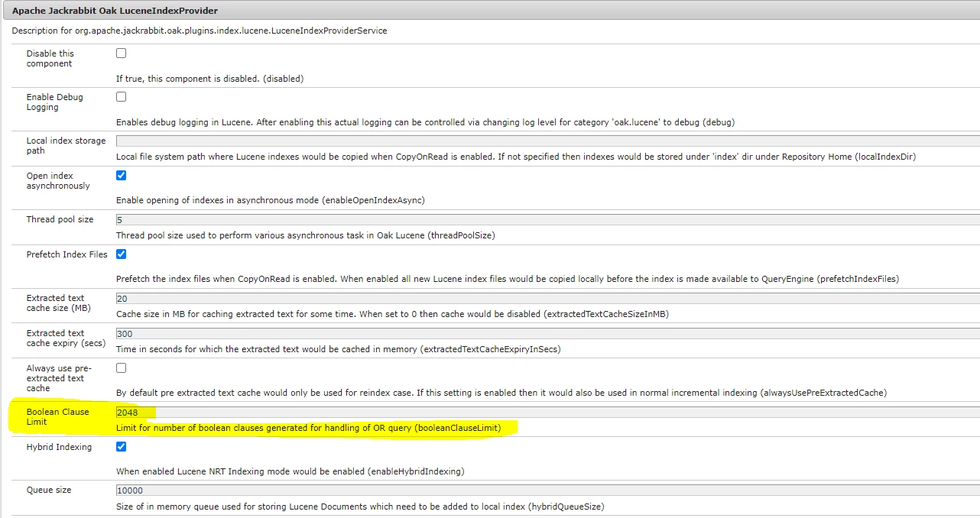Click the Boolean Clause Limit label

[57, 416]
